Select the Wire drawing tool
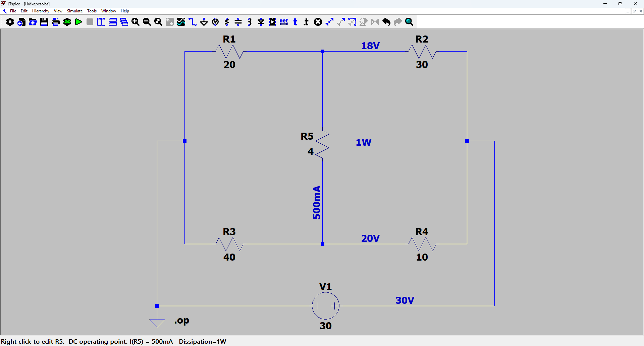644x346 pixels. coord(193,22)
